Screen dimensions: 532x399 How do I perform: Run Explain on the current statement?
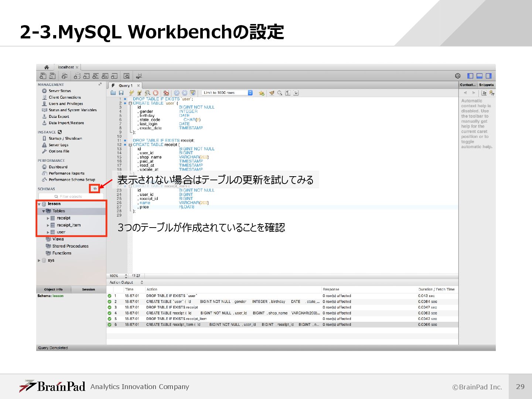[x=147, y=93]
